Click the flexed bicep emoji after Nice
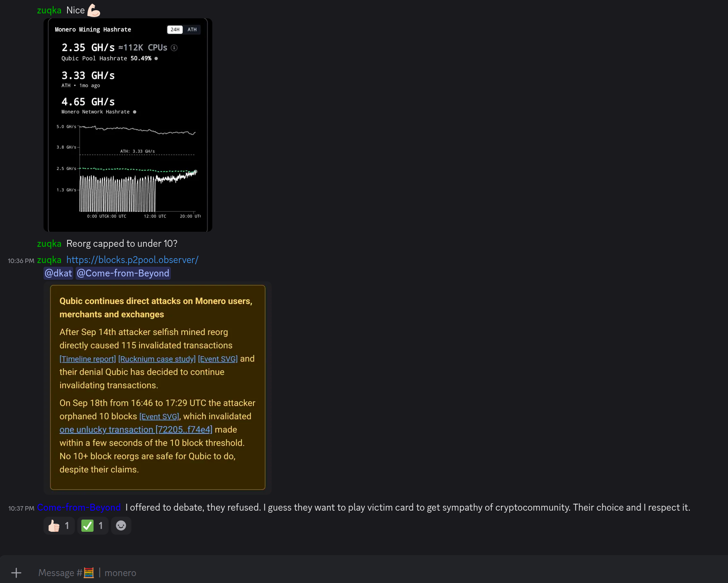This screenshot has height=583, width=728. (x=94, y=11)
